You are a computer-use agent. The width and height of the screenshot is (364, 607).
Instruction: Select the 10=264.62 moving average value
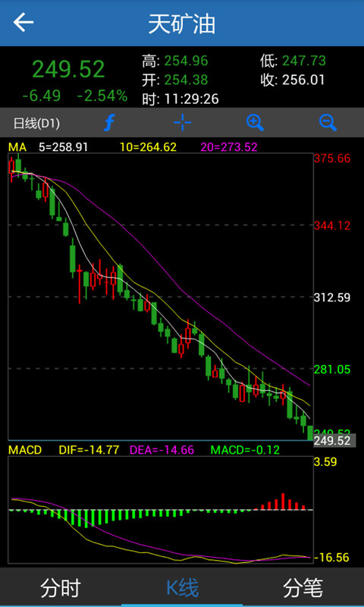(x=148, y=147)
